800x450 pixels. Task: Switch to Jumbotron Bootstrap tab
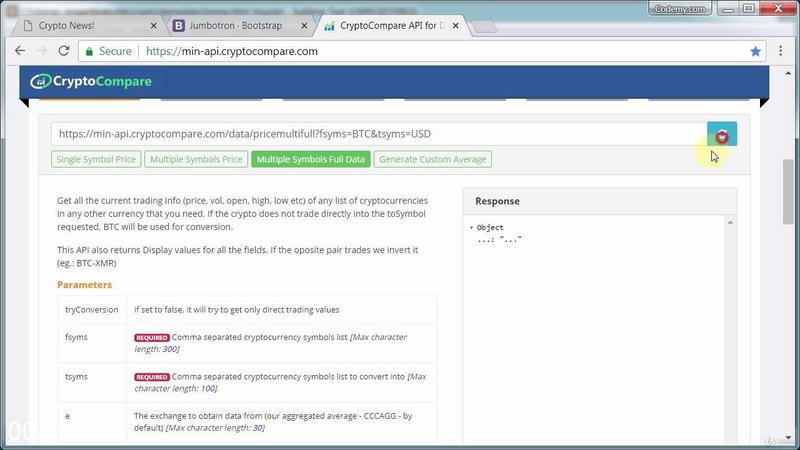235,26
